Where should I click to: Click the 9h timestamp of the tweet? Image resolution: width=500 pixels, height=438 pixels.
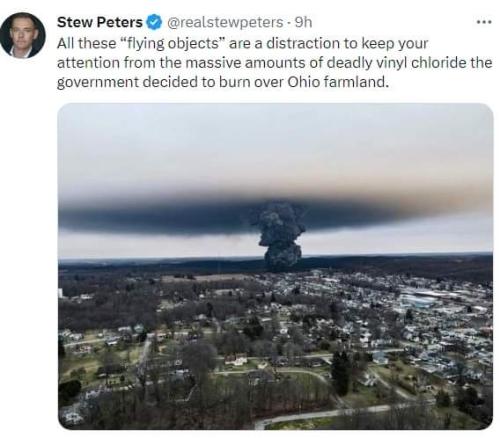(304, 22)
